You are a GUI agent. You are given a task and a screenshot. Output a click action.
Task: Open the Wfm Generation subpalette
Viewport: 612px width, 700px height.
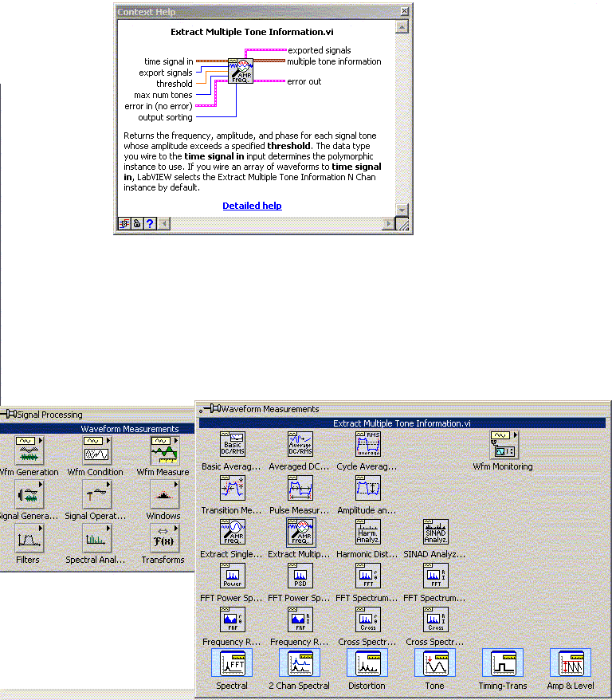29,450
